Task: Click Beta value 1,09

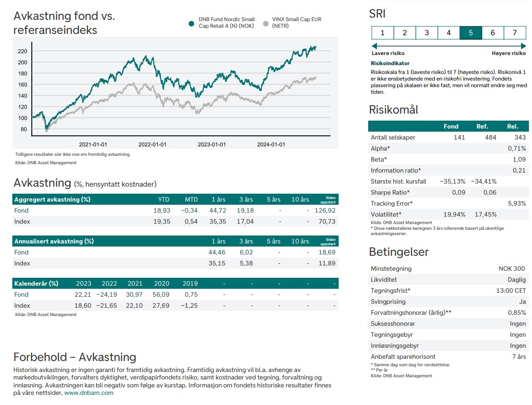Action: point(519,159)
